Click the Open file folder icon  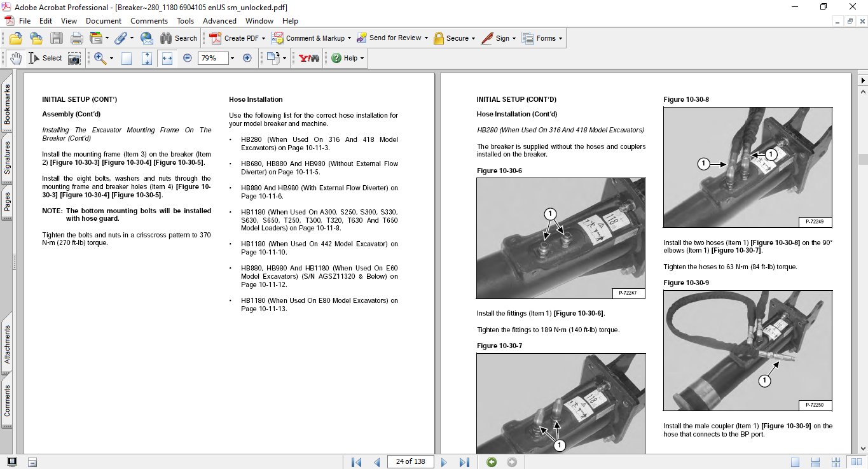tap(15, 38)
